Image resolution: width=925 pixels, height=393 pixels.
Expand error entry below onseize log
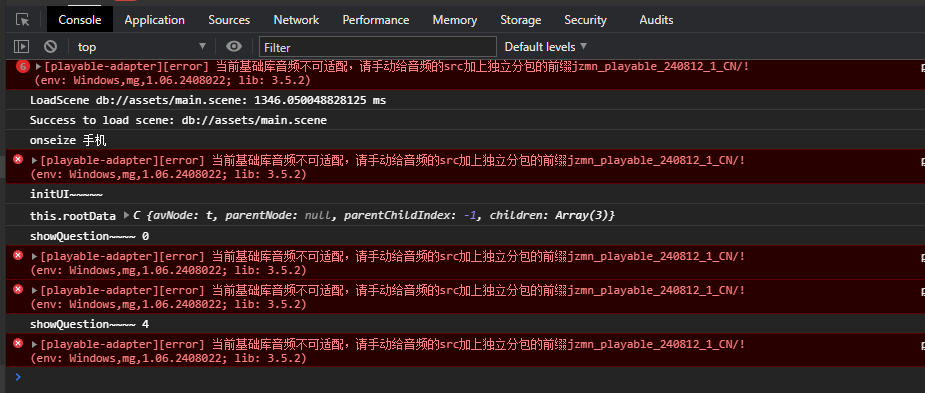click(34, 160)
